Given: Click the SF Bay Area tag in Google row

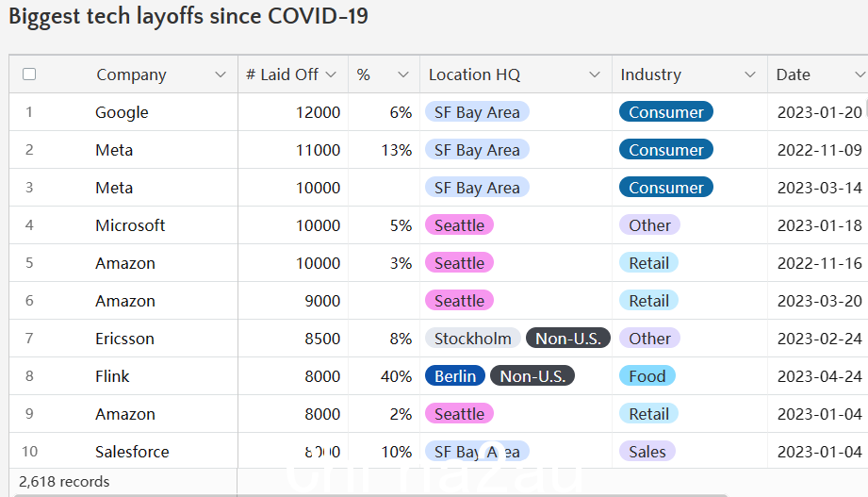Looking at the screenshot, I should tap(477, 112).
